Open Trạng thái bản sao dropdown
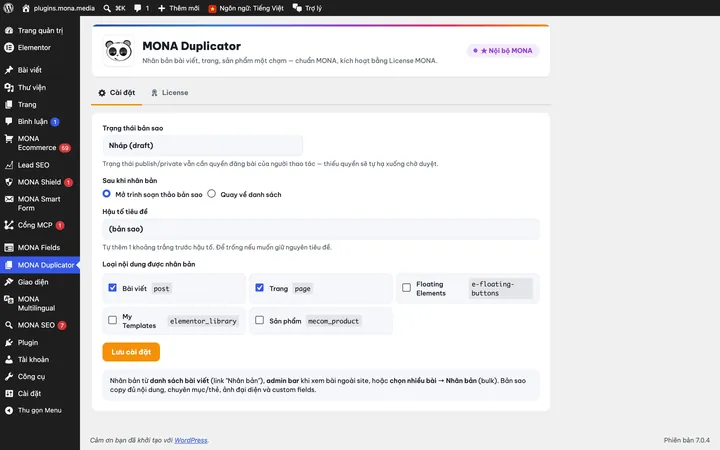 [x=202, y=146]
